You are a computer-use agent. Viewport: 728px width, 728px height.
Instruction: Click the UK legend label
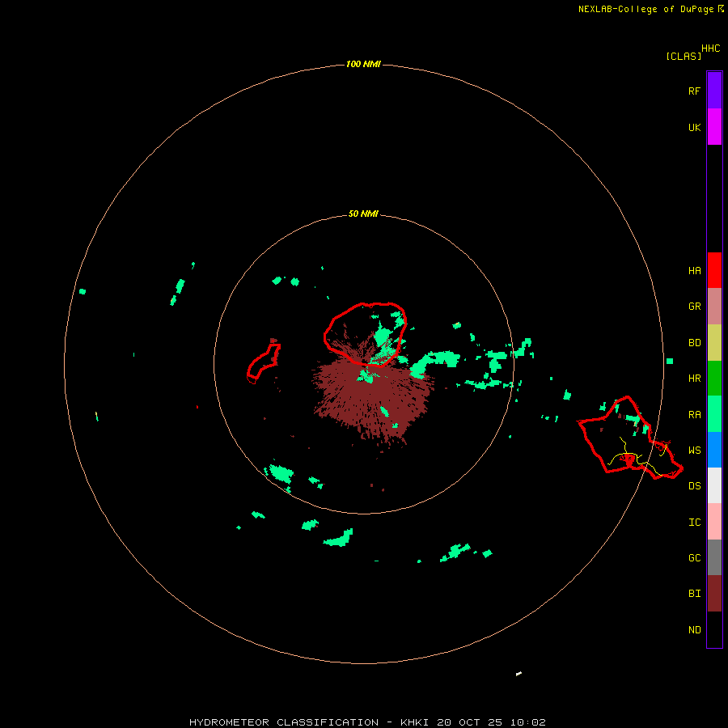(694, 127)
